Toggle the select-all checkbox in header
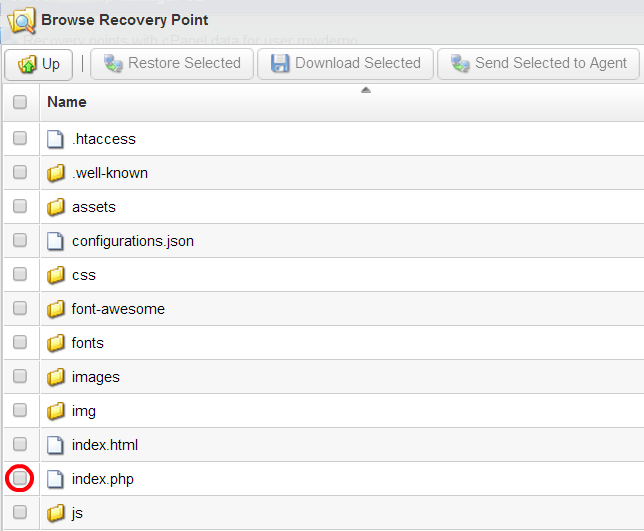Image resolution: width=644 pixels, height=531 pixels. (x=20, y=102)
